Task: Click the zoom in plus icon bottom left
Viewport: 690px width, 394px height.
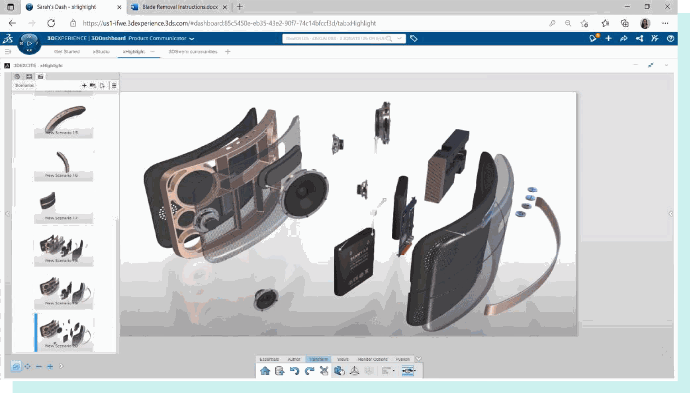Action: 50,366
